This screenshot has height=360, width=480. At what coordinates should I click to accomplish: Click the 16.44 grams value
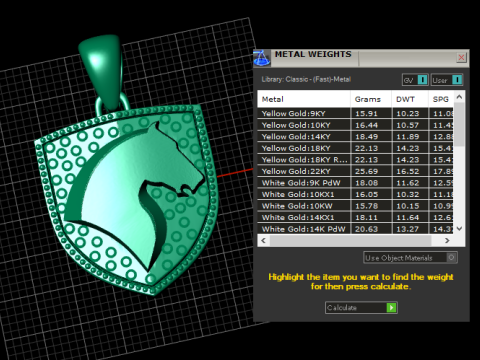[366, 125]
